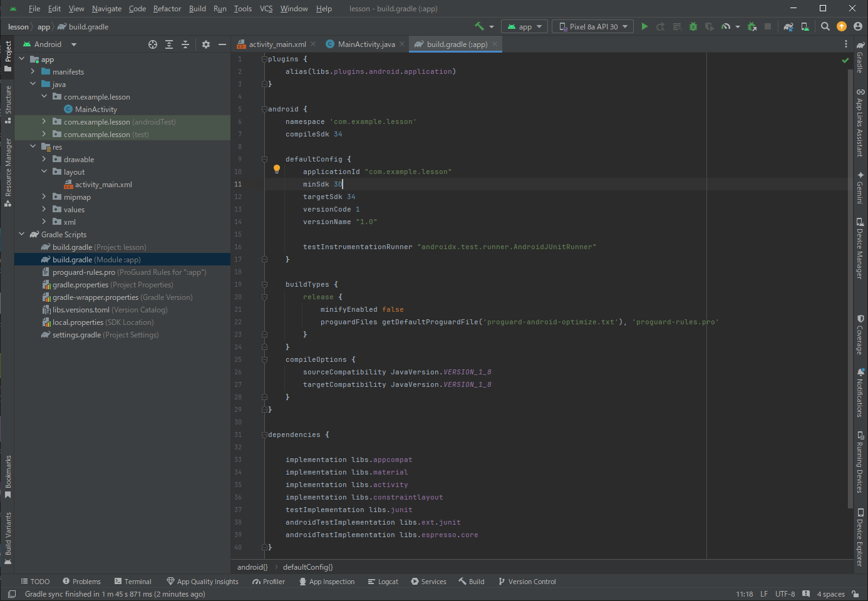This screenshot has width=868, height=601.
Task: Click the Select Opened File target icon
Action: [x=153, y=44]
